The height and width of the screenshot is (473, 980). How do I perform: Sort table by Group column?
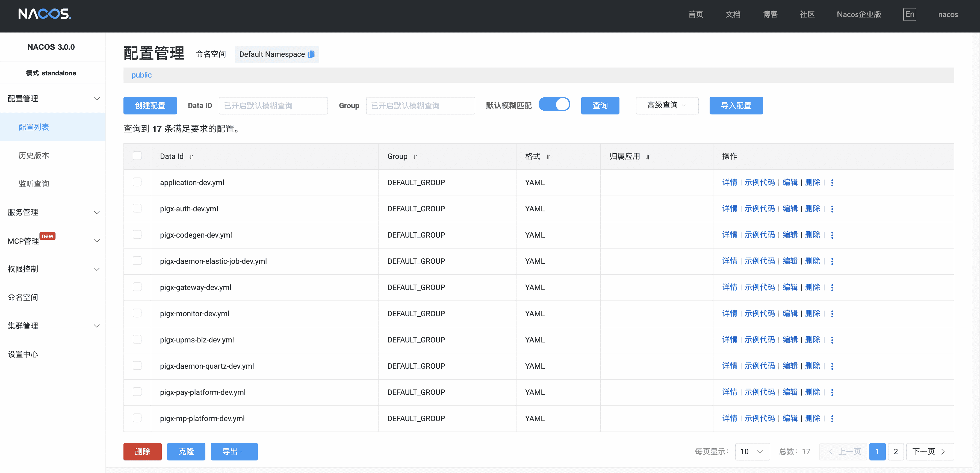415,157
